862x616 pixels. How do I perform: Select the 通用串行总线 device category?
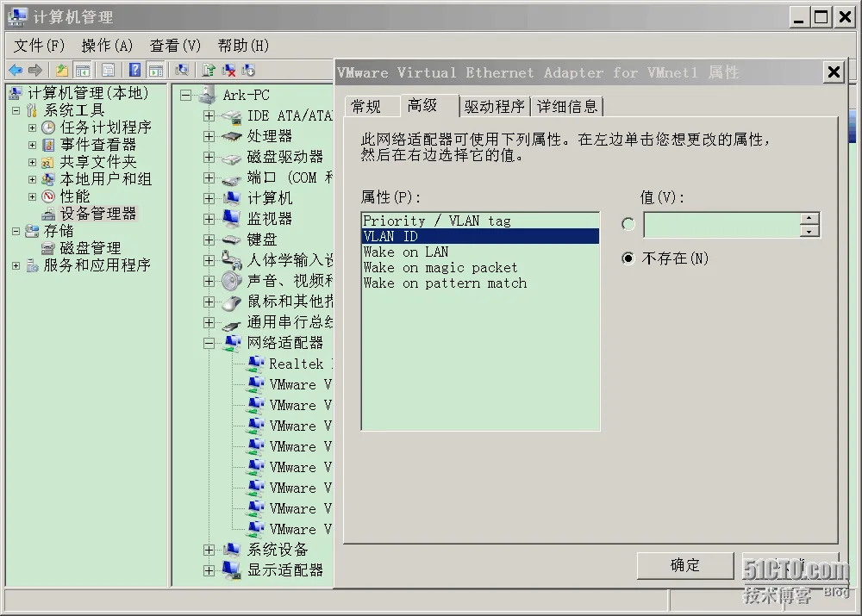click(290, 322)
